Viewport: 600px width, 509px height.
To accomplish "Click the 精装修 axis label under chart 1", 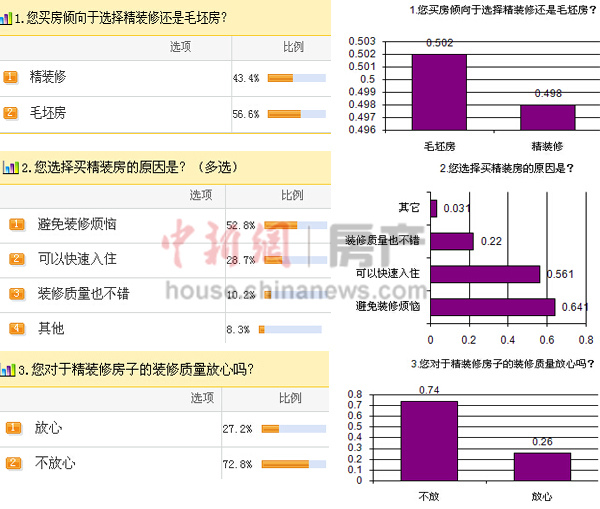I will (548, 147).
